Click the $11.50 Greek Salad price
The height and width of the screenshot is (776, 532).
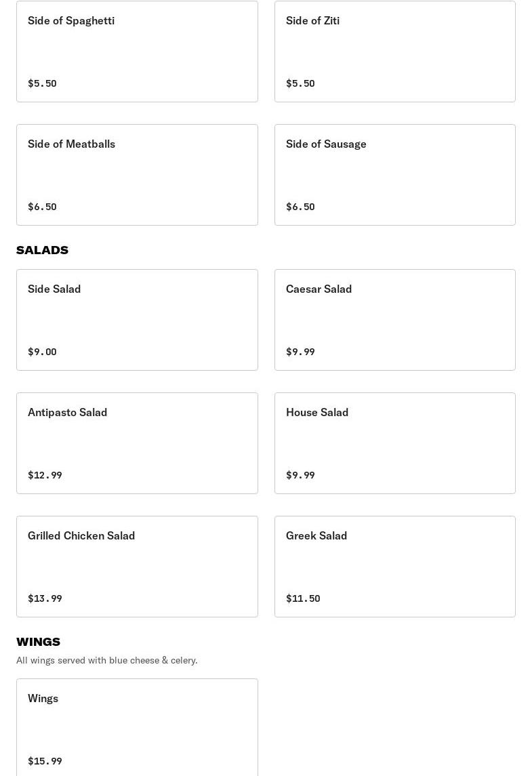tap(303, 598)
